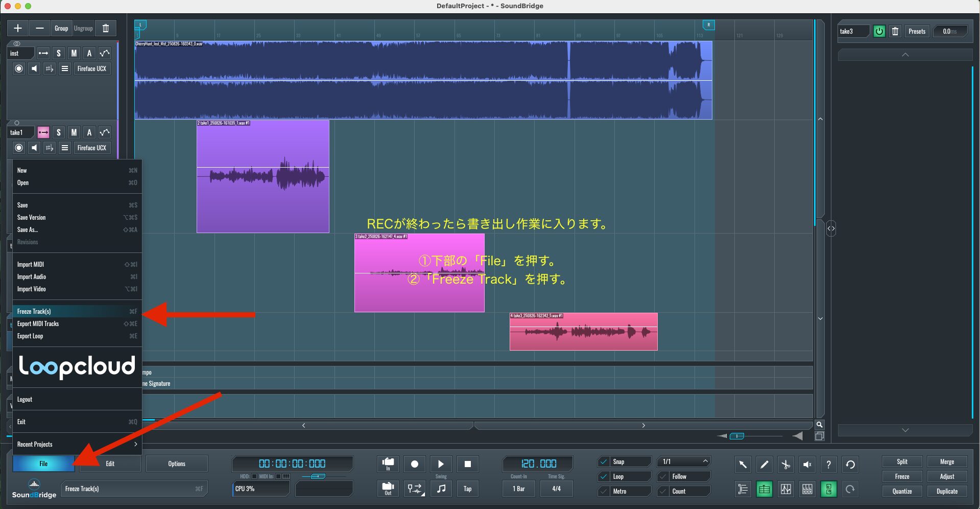The height and width of the screenshot is (509, 980).
Task: Solo the take1 track
Action: click(x=59, y=132)
